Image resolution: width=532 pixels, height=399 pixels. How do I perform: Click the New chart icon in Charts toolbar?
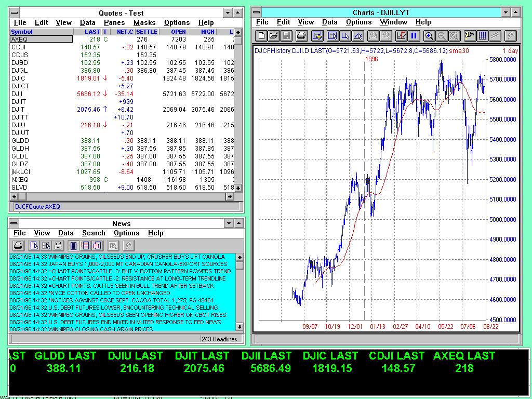click(x=261, y=36)
